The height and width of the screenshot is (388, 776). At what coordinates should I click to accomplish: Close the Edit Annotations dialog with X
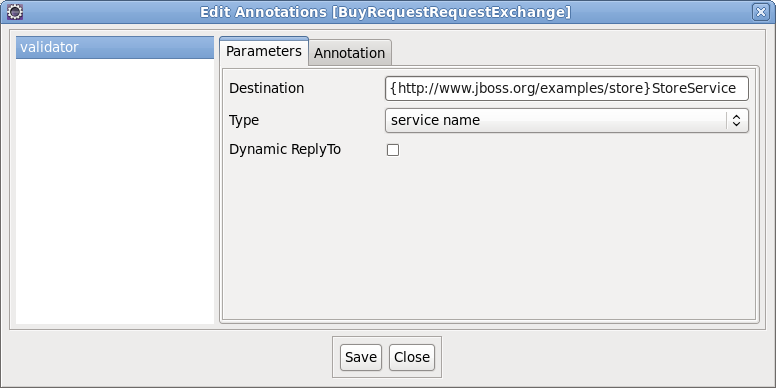coord(761,12)
